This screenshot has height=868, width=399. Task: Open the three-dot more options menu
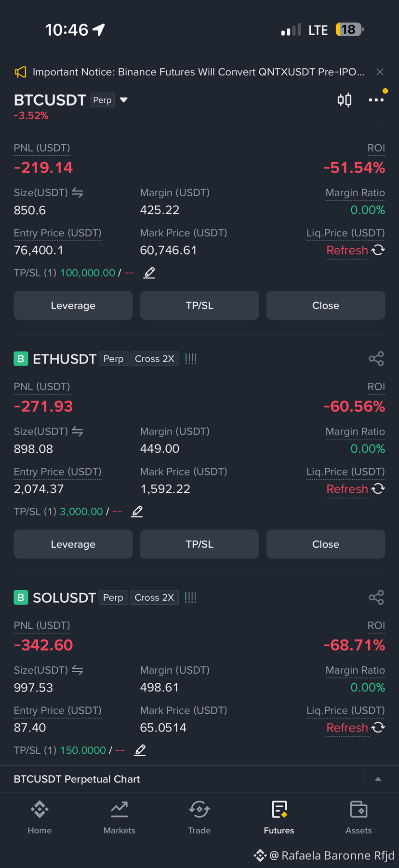click(x=376, y=100)
